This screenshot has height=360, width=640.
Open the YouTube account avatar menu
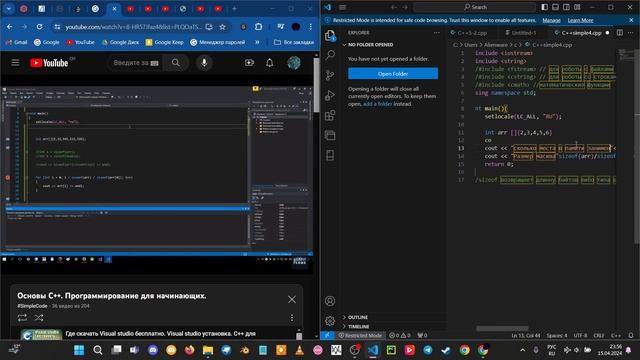(x=294, y=62)
